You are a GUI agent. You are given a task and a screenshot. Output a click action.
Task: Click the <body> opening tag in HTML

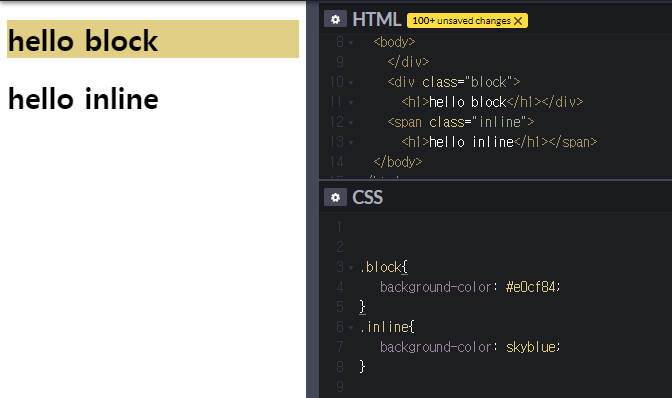point(394,42)
